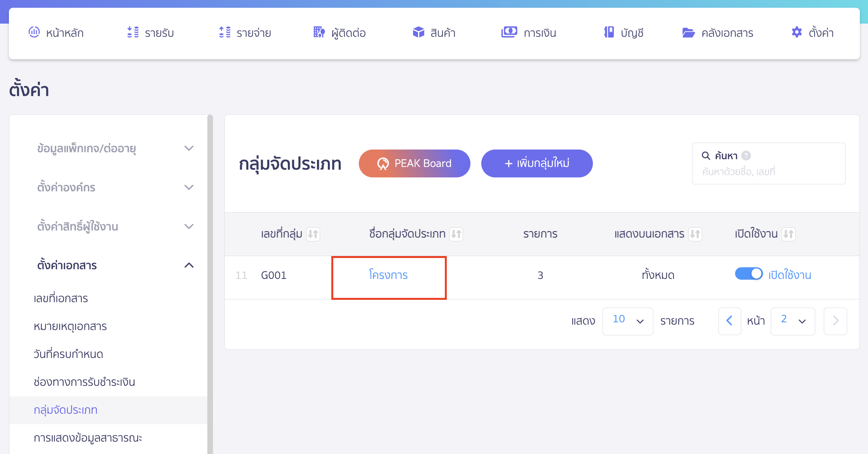Click the help question mark near ค้นหา
The height and width of the screenshot is (454, 868).
(x=746, y=156)
